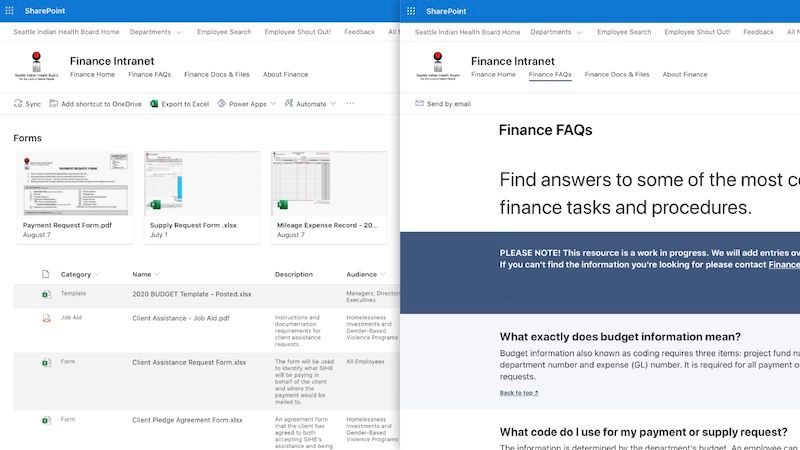Open app launcher in right SharePoint window
Image resolution: width=800 pixels, height=450 pixels.
(411, 11)
